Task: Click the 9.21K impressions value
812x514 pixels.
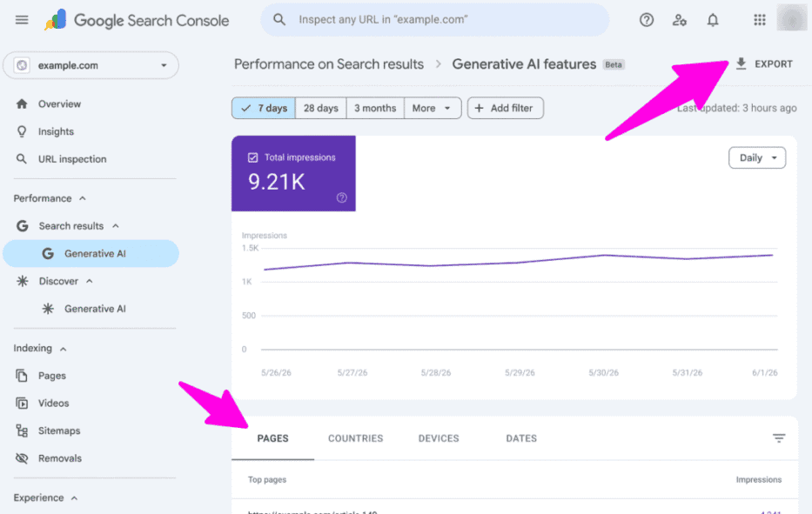Action: [277, 182]
